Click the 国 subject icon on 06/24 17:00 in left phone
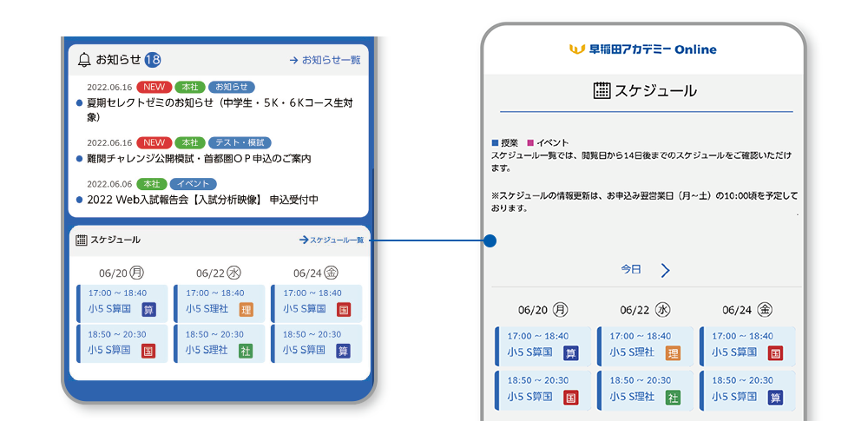868x441 pixels. point(343,310)
